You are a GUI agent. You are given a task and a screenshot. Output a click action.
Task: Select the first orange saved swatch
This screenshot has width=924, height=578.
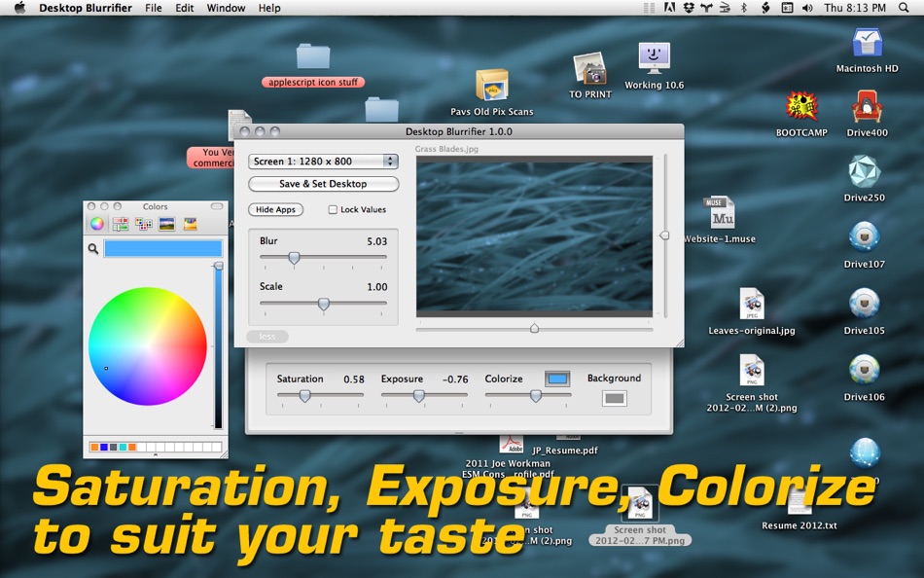pyautogui.click(x=94, y=447)
